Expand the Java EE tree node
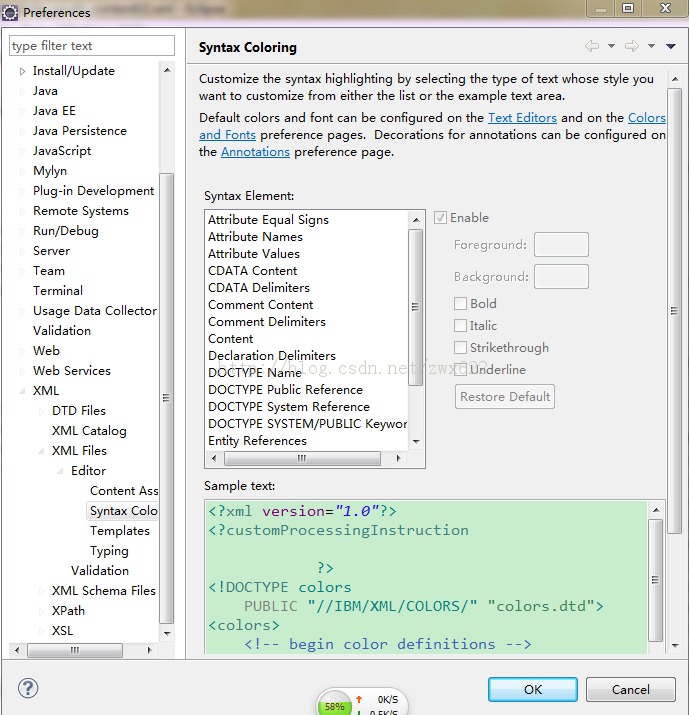This screenshot has width=689, height=715. pos(22,111)
